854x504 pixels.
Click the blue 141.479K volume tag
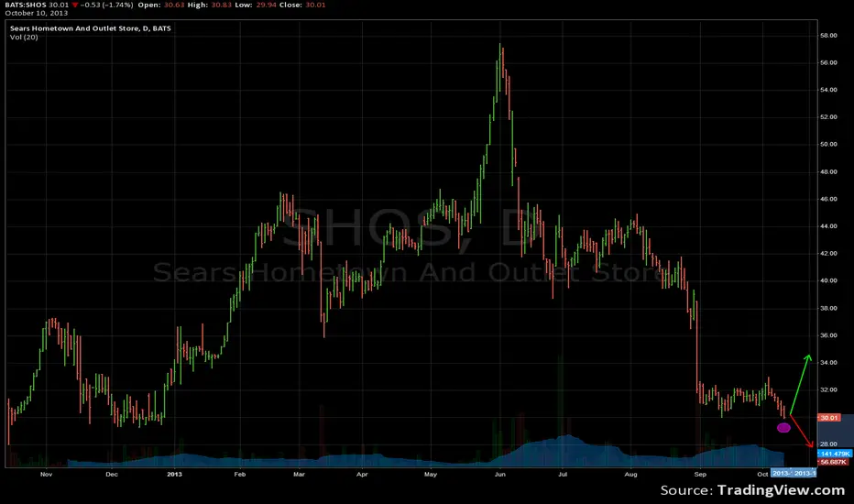(835, 454)
